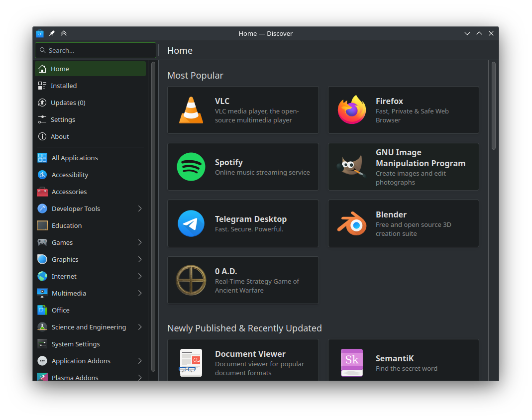
Task: Expand the Developer Tools subcategories arrow
Action: pos(140,209)
